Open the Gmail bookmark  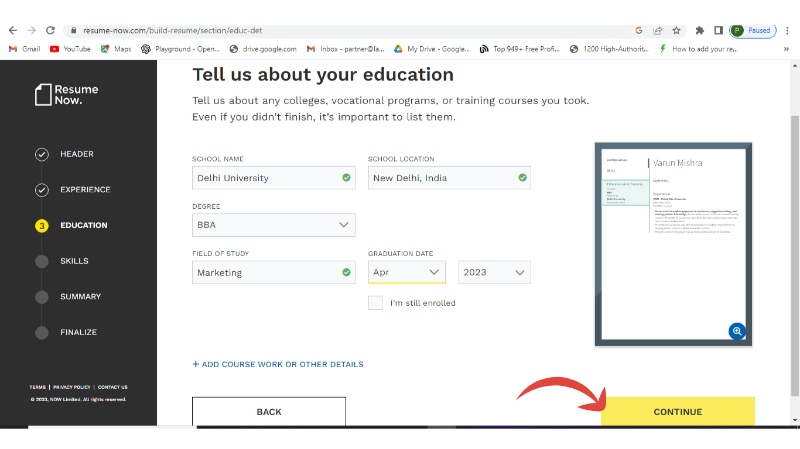[x=24, y=48]
